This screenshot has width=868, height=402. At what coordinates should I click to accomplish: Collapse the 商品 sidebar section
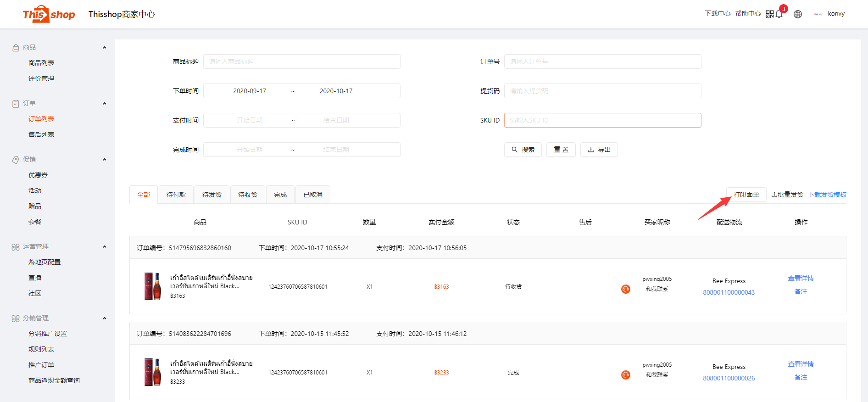pos(105,48)
